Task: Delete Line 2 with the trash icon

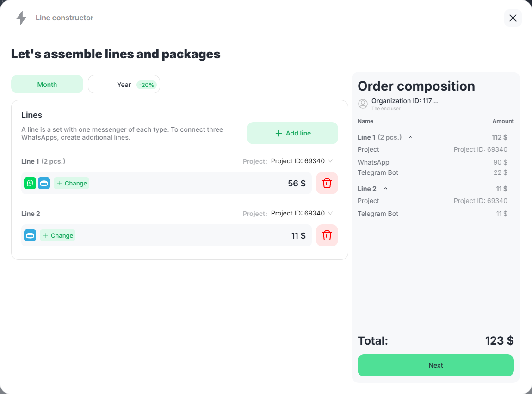Action: (327, 235)
